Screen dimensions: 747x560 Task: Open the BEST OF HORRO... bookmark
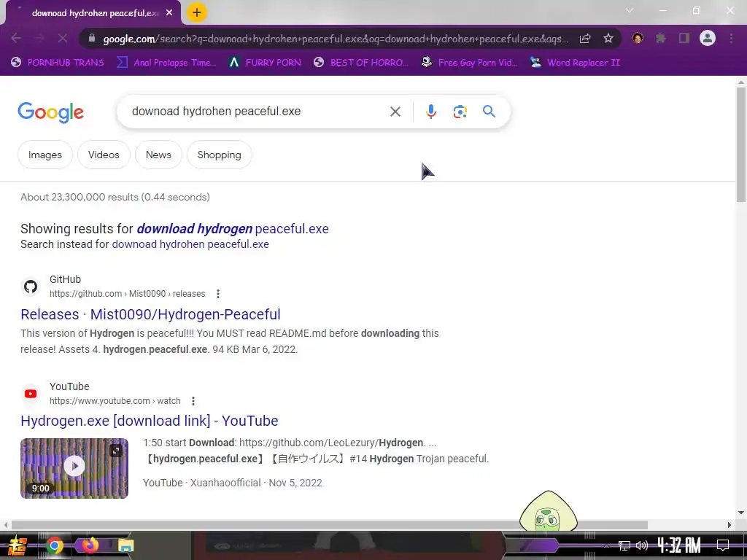360,63
